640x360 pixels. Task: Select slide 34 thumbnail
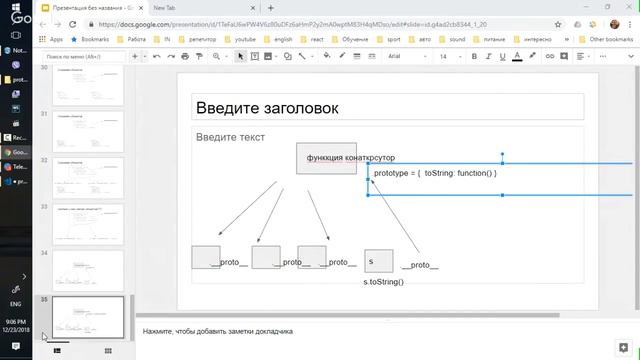pyautogui.click(x=88, y=271)
